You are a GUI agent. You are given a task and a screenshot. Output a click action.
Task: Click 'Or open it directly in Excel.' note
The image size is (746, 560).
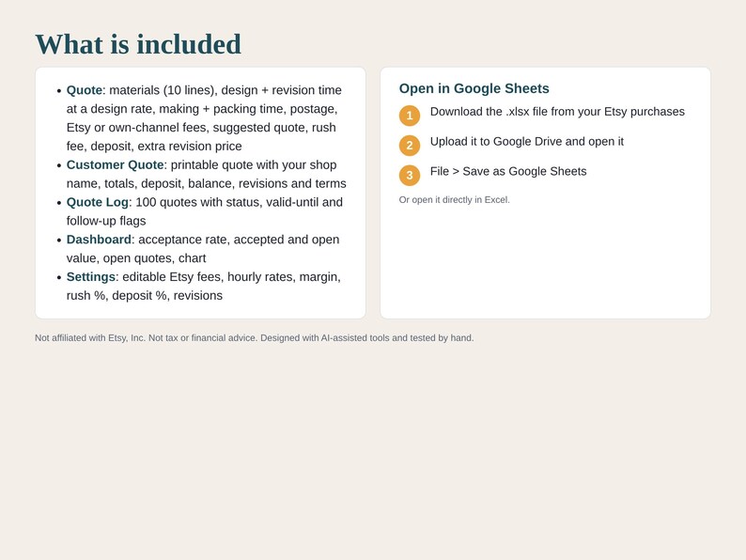point(455,200)
